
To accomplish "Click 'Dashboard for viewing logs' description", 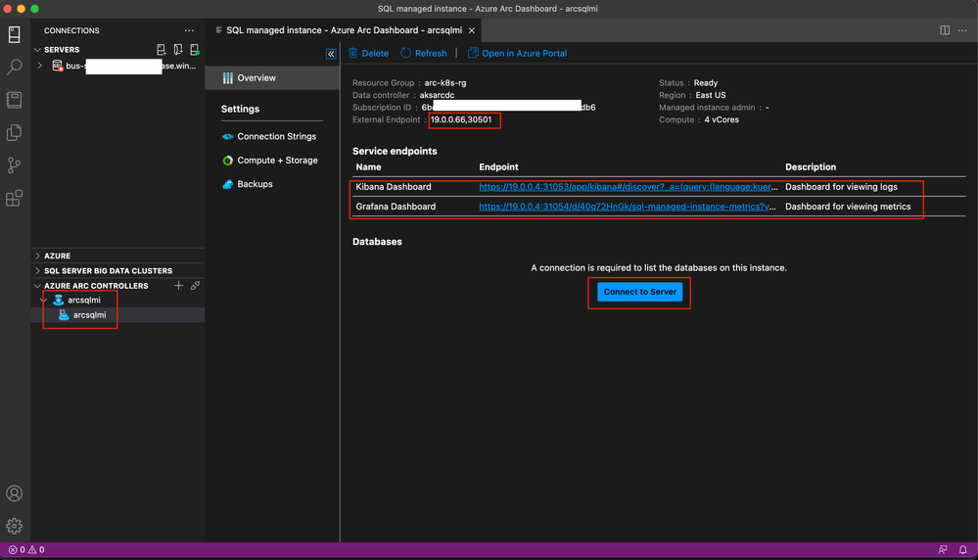I will (x=841, y=187).
